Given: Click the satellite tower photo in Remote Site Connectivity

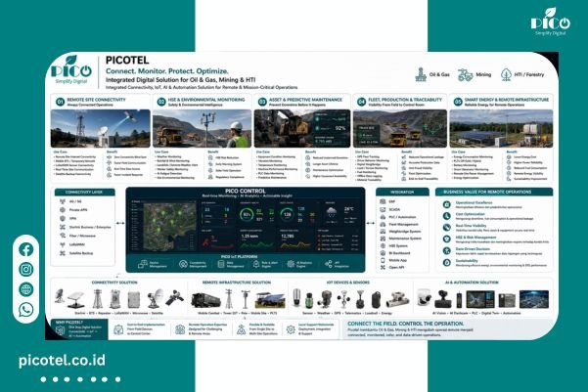Looking at the screenshot, I should pyautogui.click(x=101, y=128).
